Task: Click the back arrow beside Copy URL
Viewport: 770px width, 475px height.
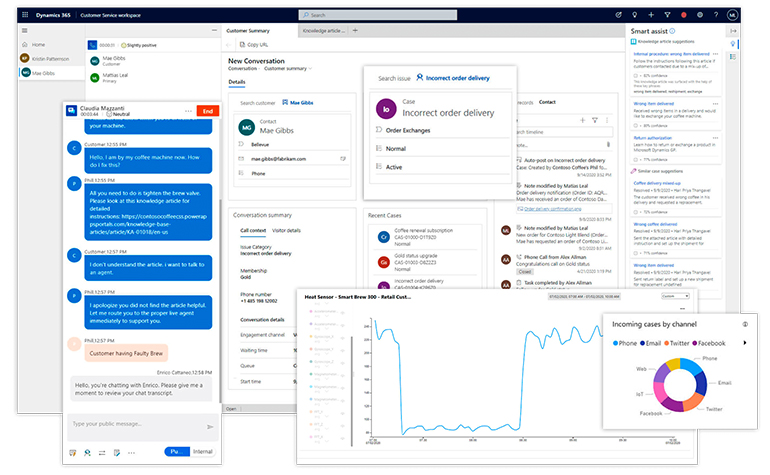Action: [x=228, y=45]
